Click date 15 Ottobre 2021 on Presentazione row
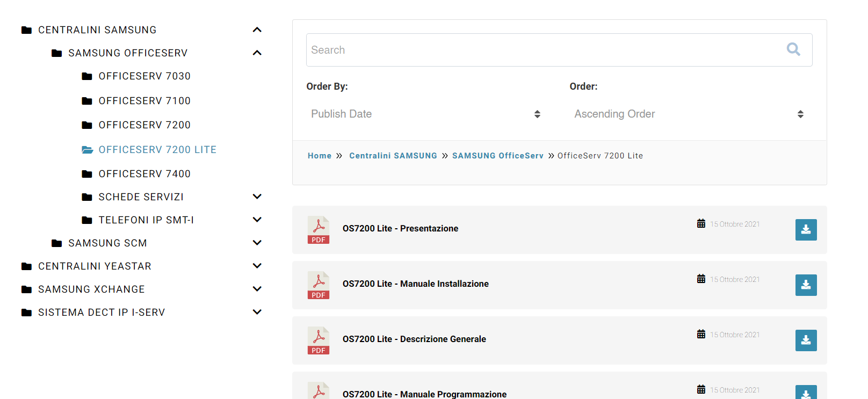The width and height of the screenshot is (868, 399). (x=735, y=224)
